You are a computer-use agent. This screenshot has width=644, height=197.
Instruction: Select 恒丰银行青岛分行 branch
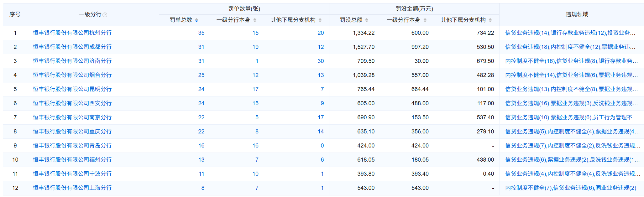(x=72, y=146)
